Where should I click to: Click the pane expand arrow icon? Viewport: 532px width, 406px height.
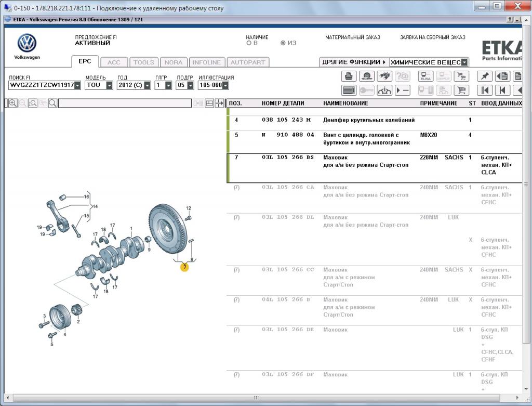[x=219, y=103]
